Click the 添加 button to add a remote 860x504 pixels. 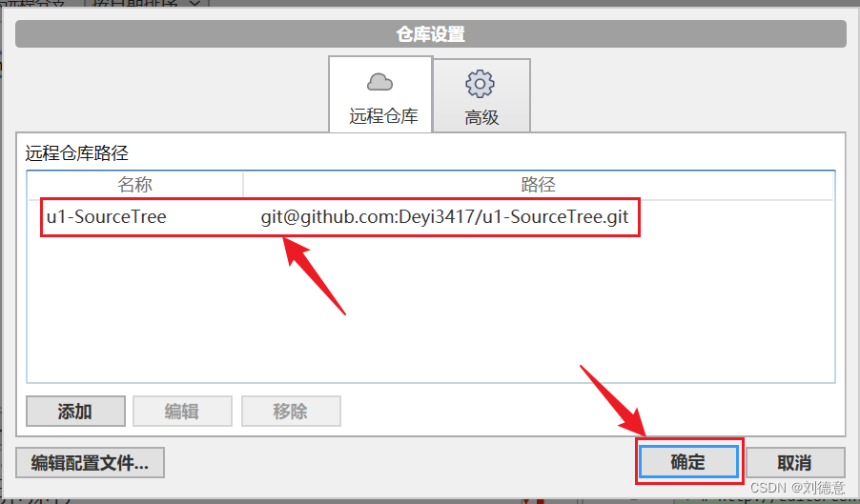[x=75, y=411]
